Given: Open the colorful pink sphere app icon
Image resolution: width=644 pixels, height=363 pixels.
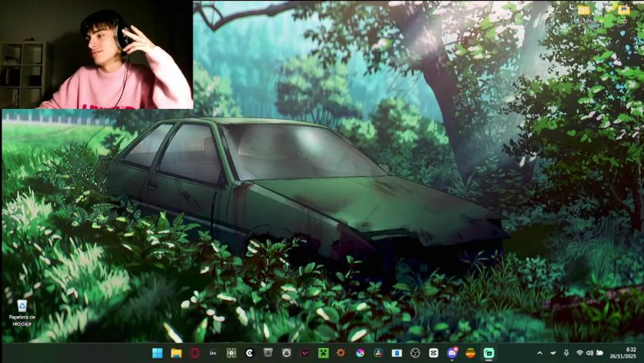Looking at the screenshot, I should point(360,353).
